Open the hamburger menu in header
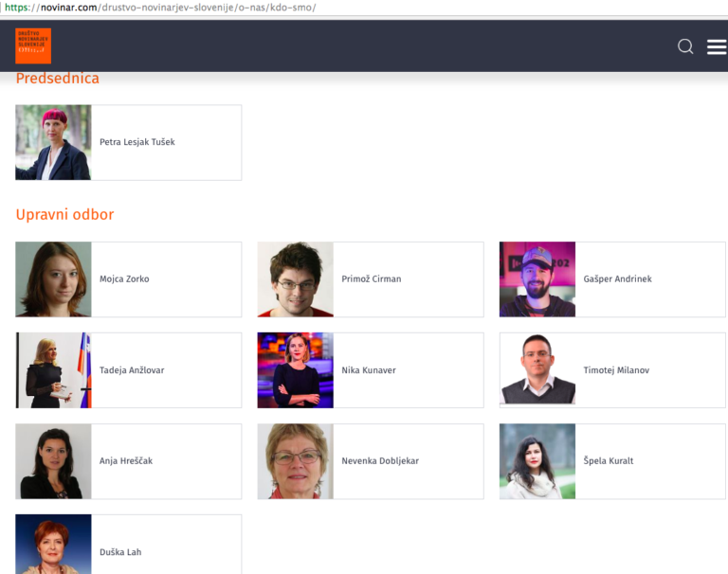The height and width of the screenshot is (574, 728). [x=717, y=46]
